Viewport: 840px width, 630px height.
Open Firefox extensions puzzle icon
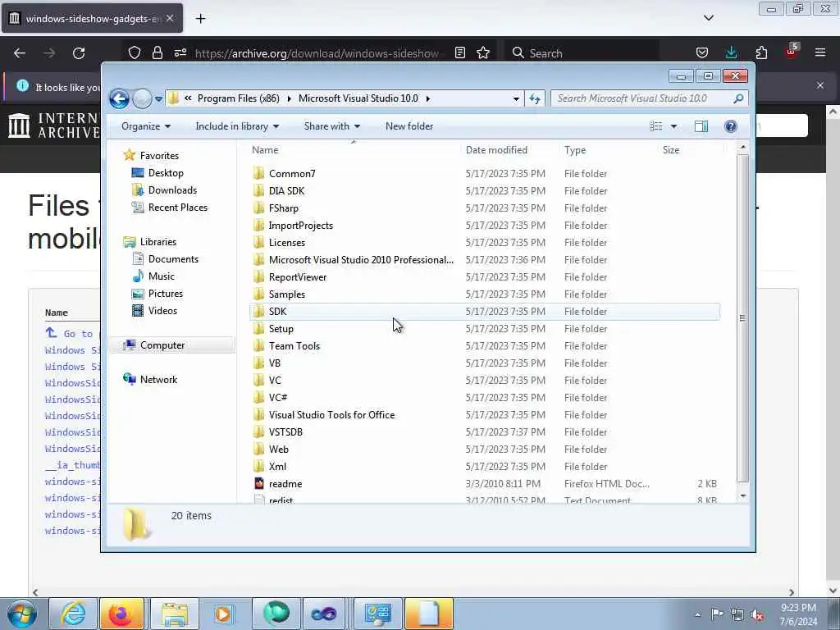pos(761,53)
